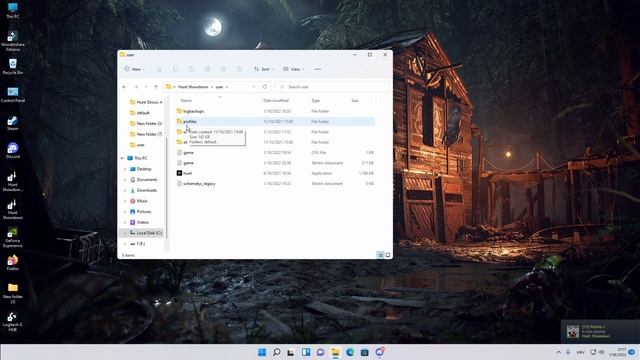Open the Sort dropdown menu

(x=263, y=69)
